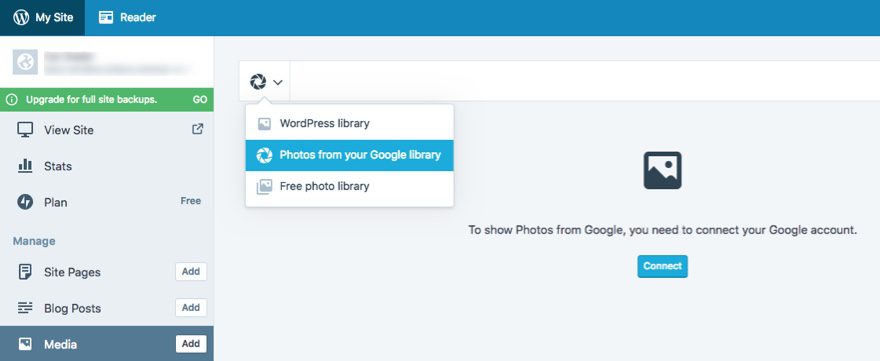Viewport: 880px width, 361px height.
Task: Click the Google Photos source icon
Action: coord(258,82)
